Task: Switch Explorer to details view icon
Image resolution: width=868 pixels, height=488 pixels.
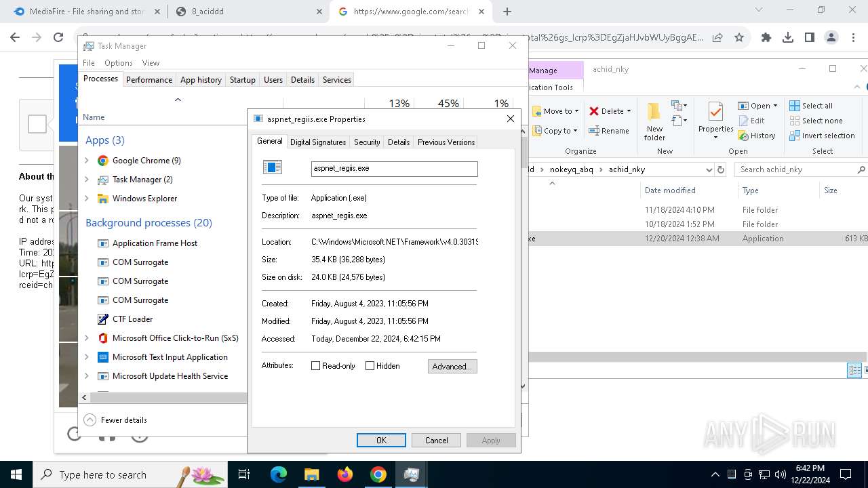Action: pos(854,370)
